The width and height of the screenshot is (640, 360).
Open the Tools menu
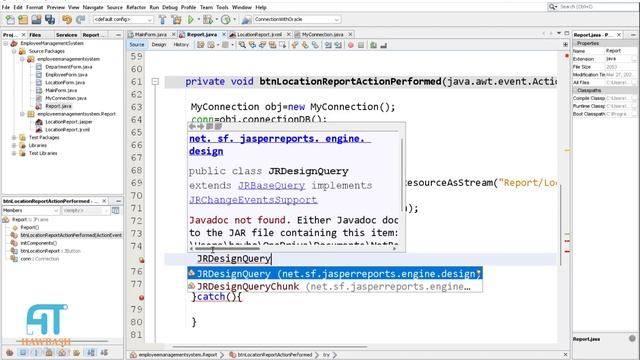pyautogui.click(x=222, y=7)
